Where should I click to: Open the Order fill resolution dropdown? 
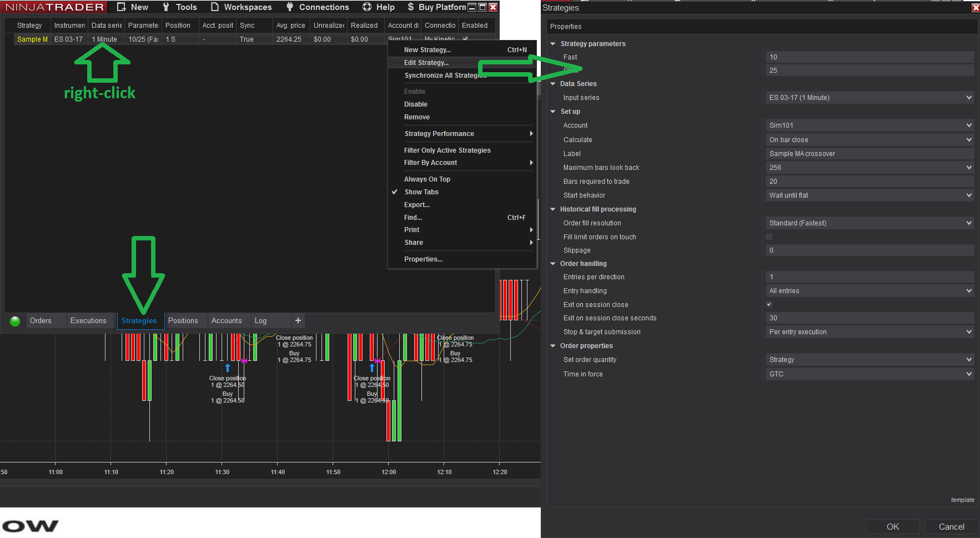click(x=870, y=223)
